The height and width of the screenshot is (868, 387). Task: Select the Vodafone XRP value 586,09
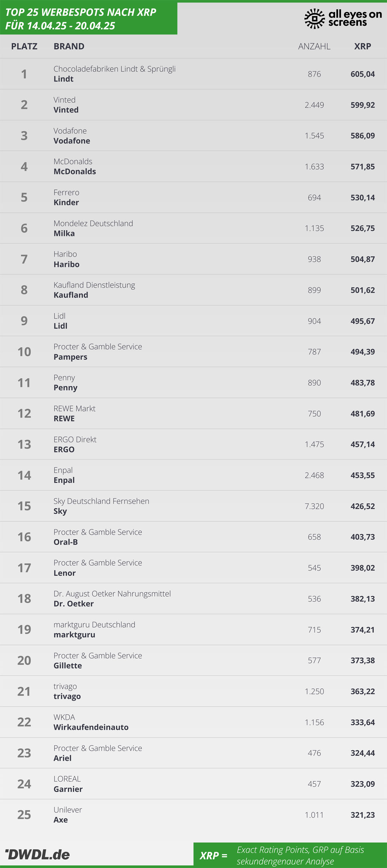coord(362,135)
